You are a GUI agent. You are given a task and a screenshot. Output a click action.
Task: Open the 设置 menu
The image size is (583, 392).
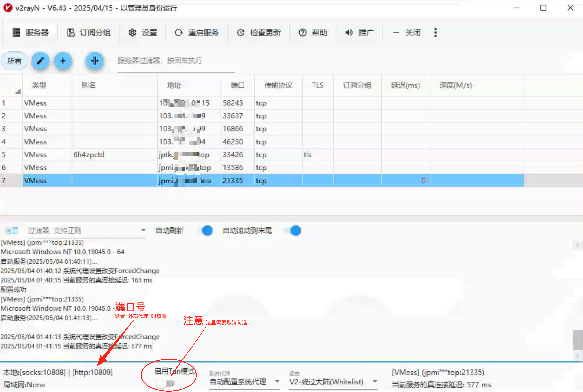[x=143, y=33]
